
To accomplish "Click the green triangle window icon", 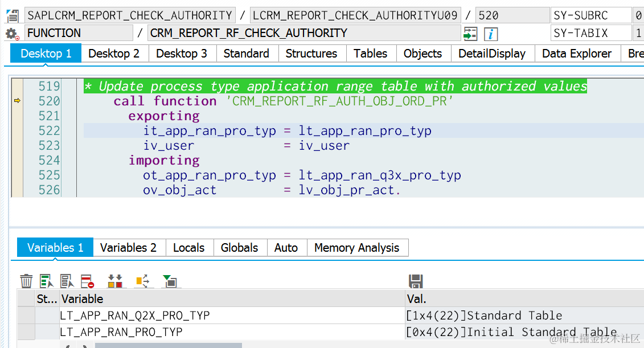I will click(x=170, y=281).
